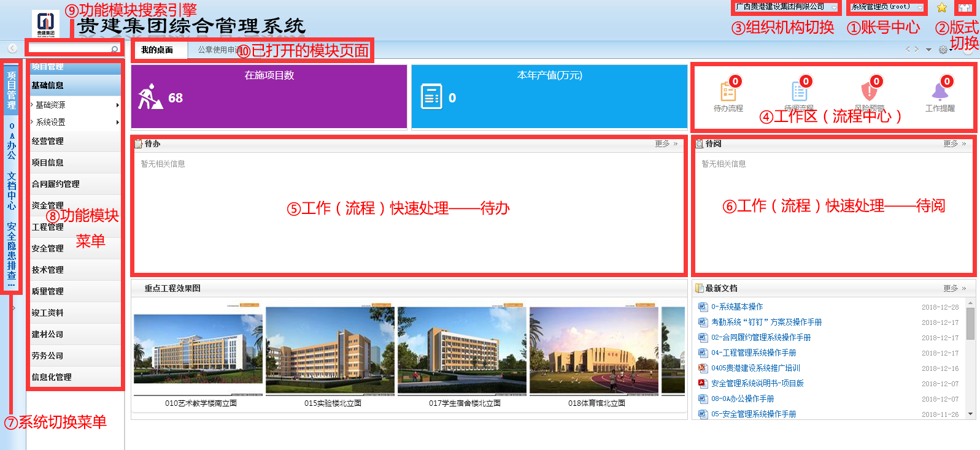
Task: Collapse the sidebar with the round back arrow
Action: coord(12,48)
